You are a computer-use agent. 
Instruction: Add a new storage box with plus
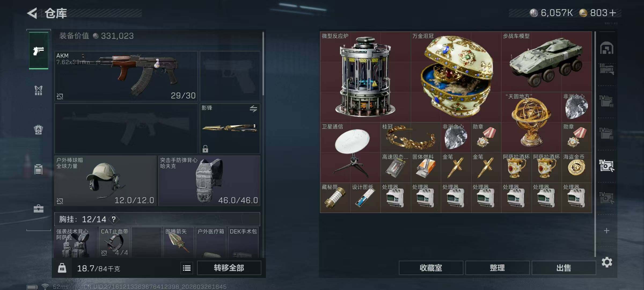[x=606, y=231]
